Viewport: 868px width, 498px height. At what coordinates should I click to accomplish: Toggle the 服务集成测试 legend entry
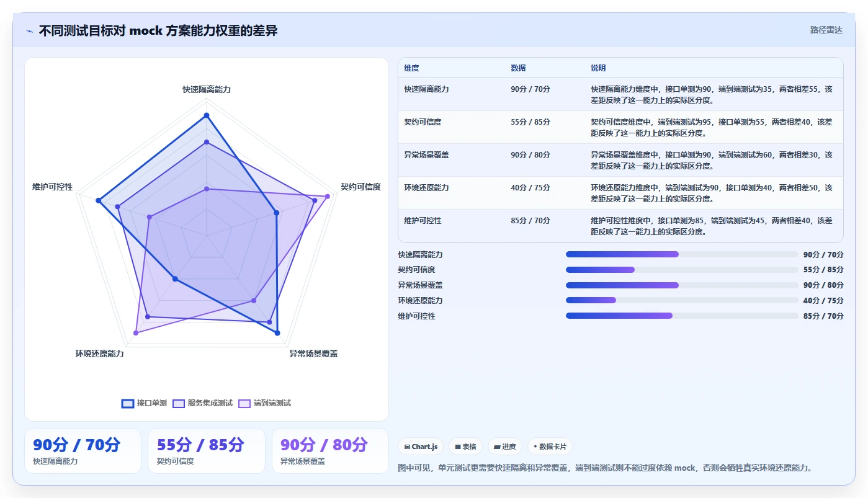pyautogui.click(x=203, y=403)
